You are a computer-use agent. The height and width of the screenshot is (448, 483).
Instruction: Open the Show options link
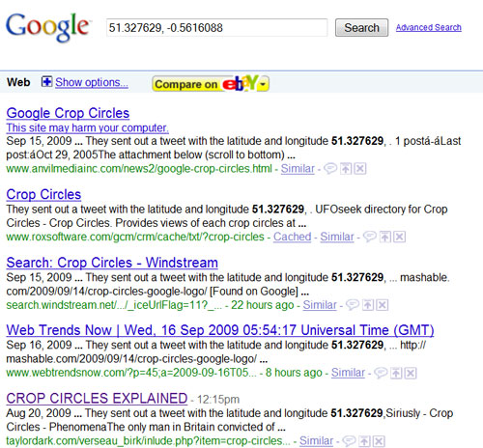tap(92, 82)
